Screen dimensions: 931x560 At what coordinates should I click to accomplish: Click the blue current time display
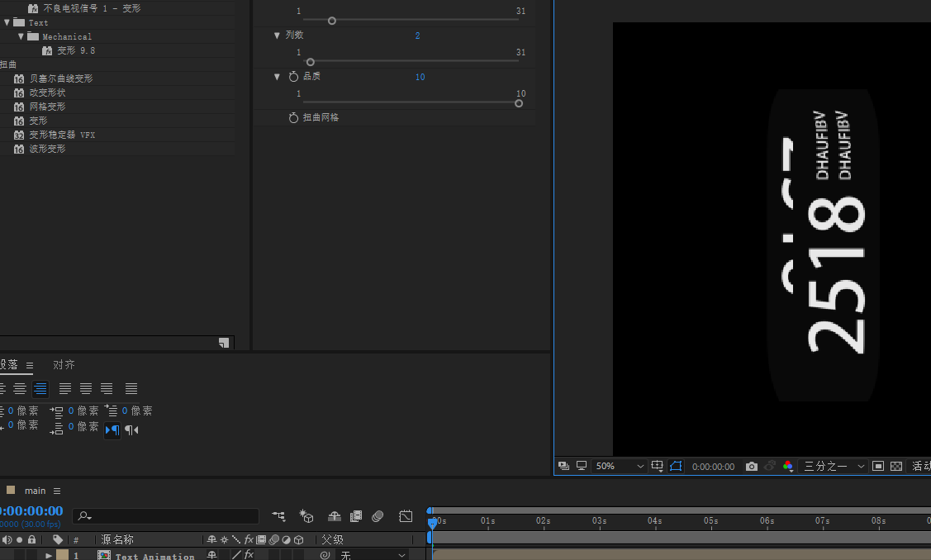[31, 510]
